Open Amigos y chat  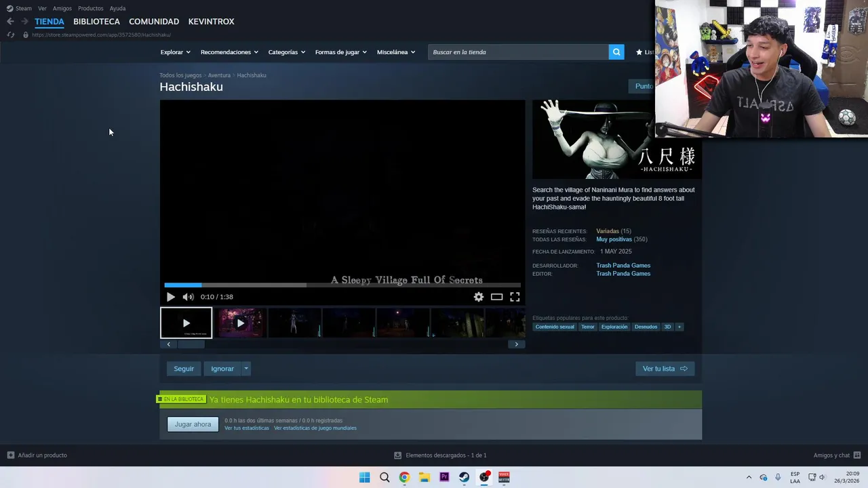tap(837, 455)
